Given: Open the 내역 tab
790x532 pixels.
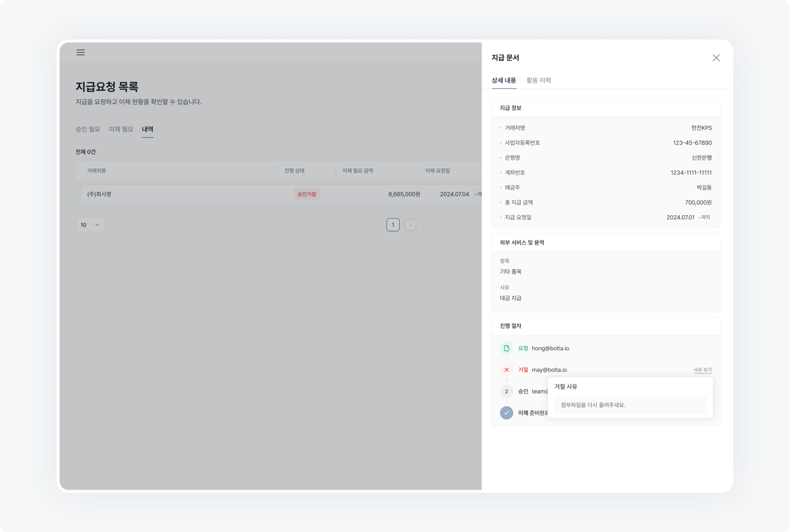Looking at the screenshot, I should click(x=148, y=129).
